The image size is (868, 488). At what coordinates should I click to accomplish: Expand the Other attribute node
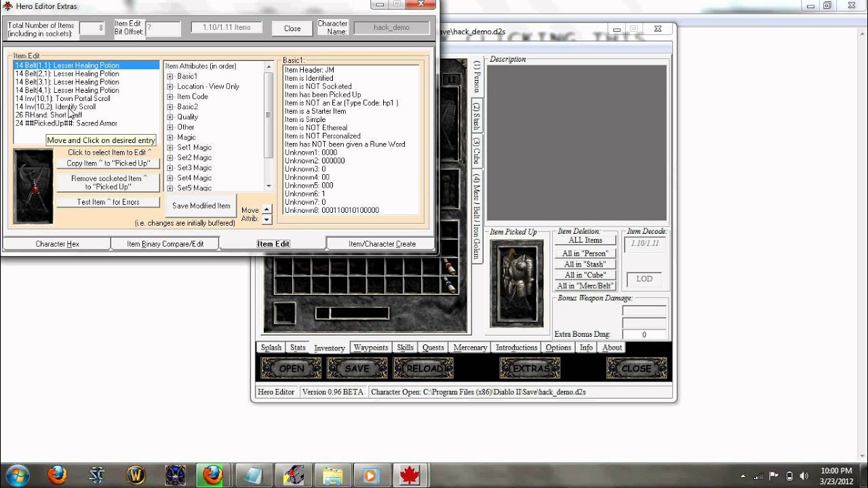pos(170,127)
